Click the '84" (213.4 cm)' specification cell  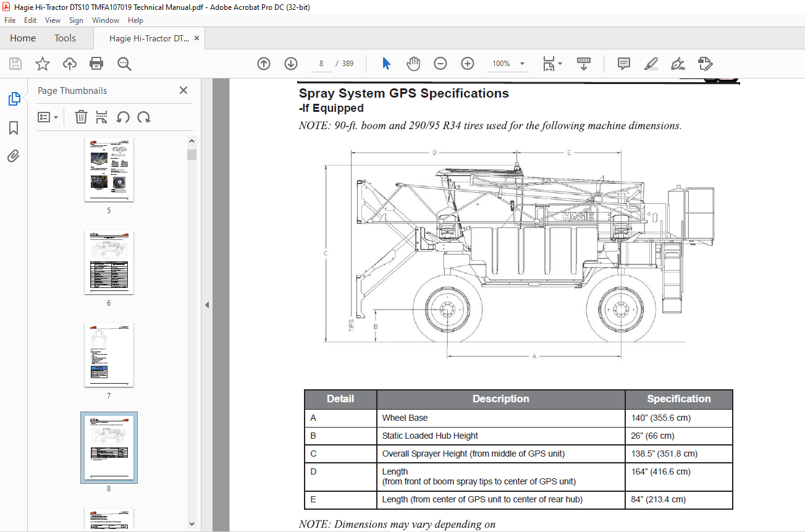click(x=679, y=500)
